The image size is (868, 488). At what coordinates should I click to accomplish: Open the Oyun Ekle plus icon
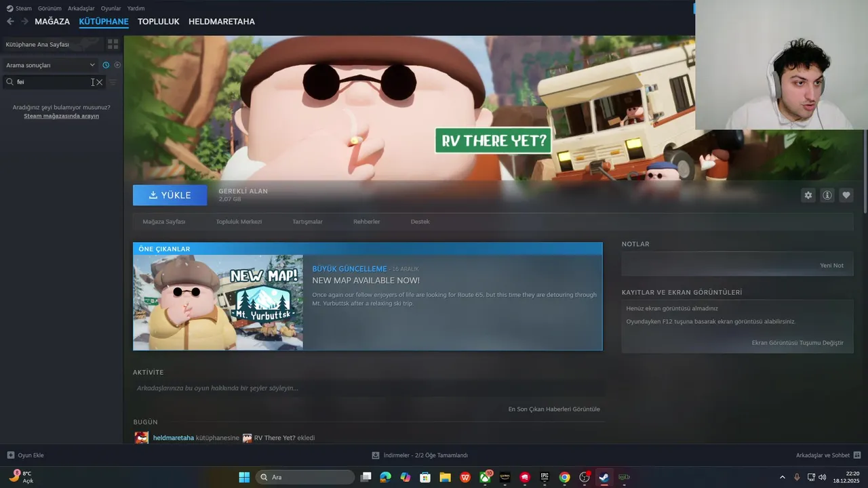10,455
